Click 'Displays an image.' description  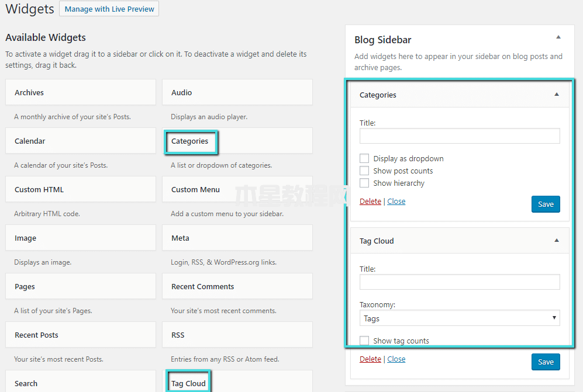(43, 262)
